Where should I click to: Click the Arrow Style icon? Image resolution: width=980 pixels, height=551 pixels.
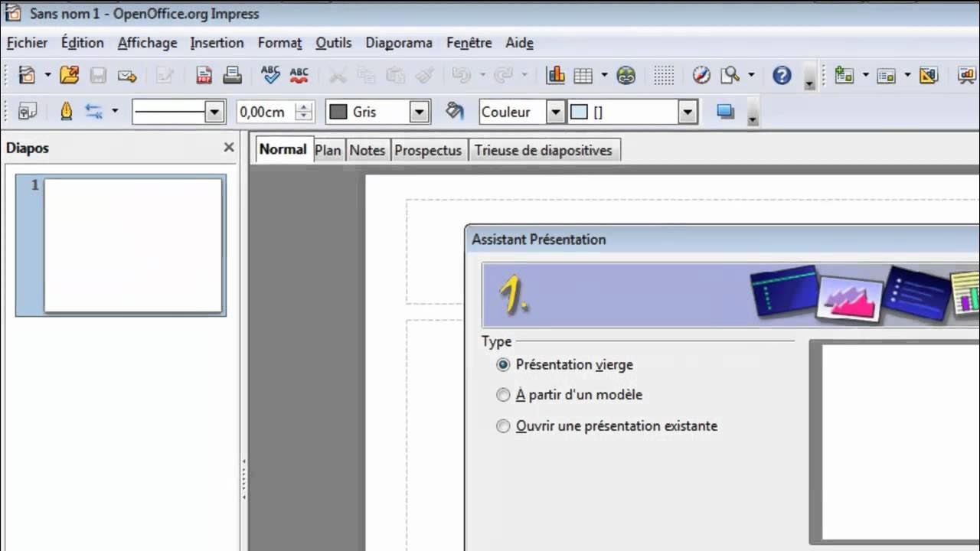point(94,112)
